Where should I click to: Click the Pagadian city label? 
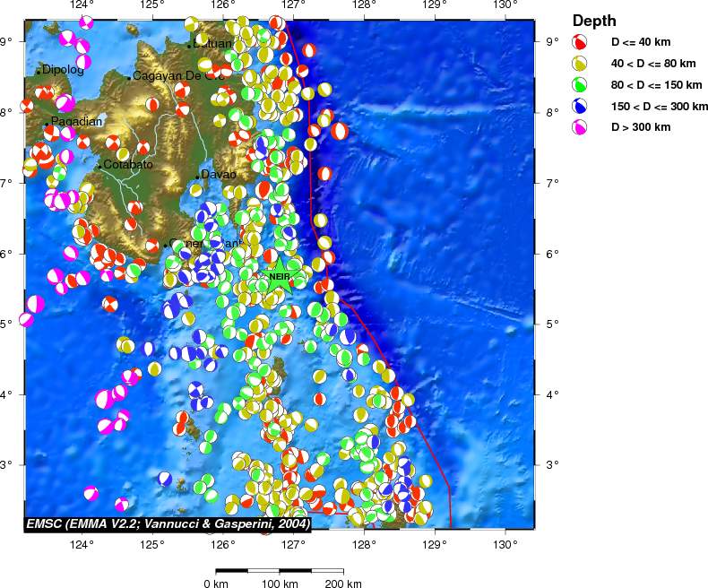click(x=77, y=121)
